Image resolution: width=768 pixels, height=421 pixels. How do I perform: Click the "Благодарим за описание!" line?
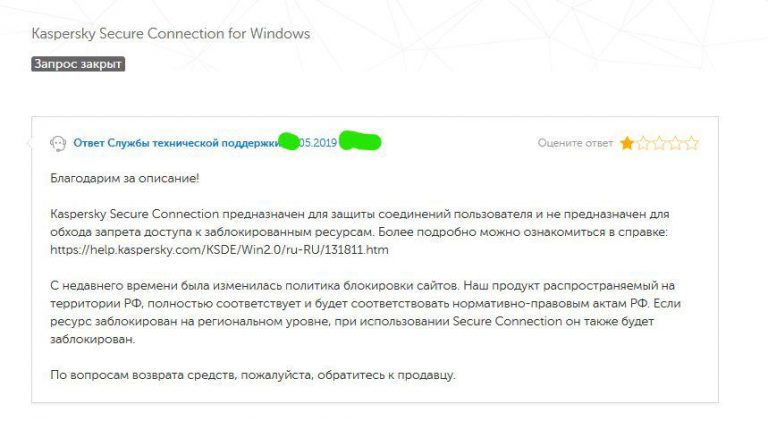(x=124, y=178)
